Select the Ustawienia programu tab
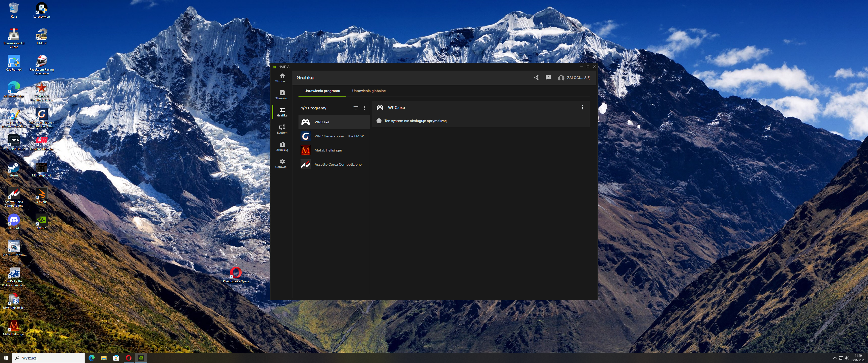This screenshot has height=363, width=868. pos(322,91)
